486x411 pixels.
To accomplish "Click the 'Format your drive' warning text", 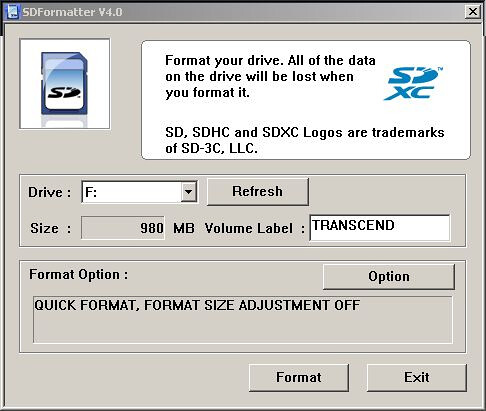I will (x=270, y=77).
